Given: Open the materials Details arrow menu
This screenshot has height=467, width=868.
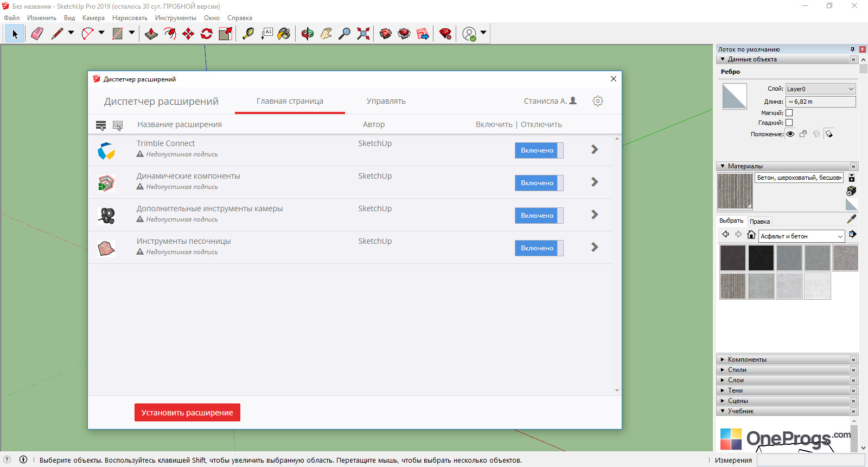Looking at the screenshot, I should point(853,235).
